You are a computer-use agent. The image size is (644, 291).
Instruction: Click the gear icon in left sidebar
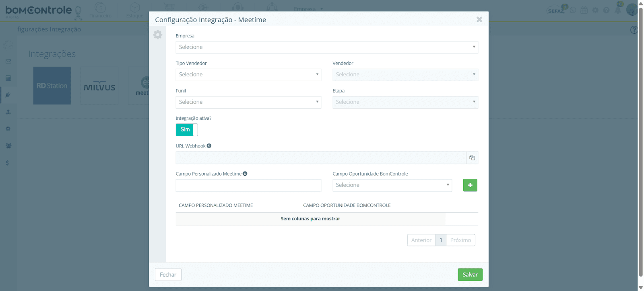pos(8,129)
